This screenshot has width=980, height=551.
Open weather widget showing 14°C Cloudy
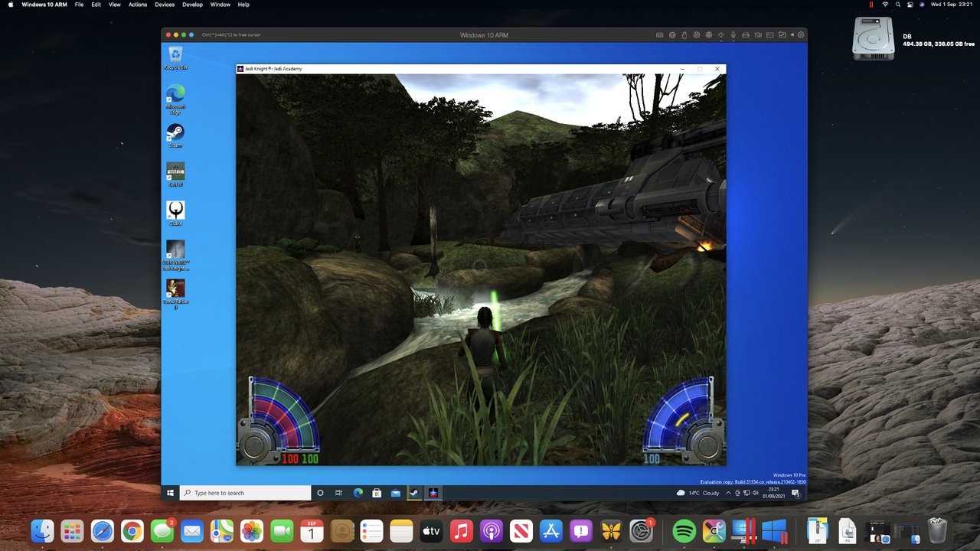tap(697, 493)
